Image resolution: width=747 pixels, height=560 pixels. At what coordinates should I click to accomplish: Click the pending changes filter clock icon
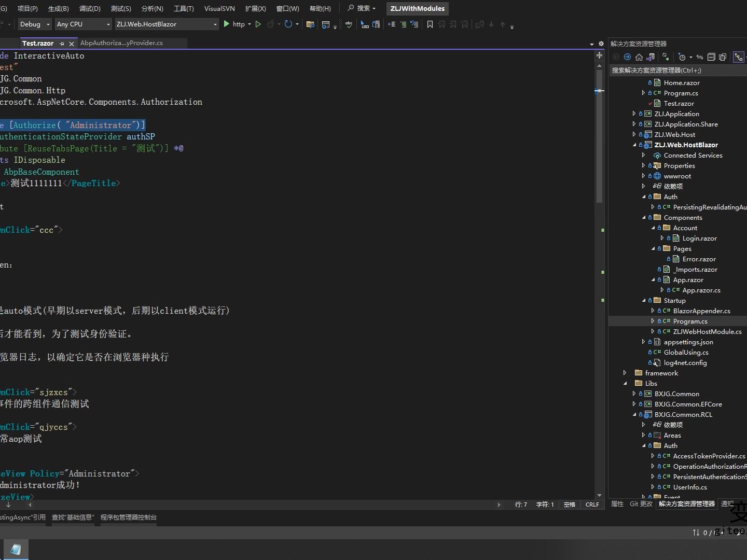[682, 57]
